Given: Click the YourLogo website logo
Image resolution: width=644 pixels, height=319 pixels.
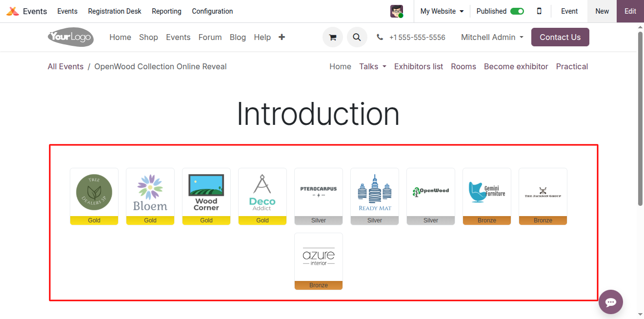Looking at the screenshot, I should (71, 37).
